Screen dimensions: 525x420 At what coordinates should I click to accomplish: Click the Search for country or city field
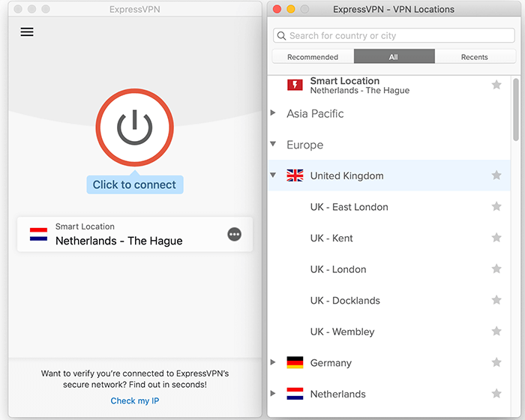[394, 35]
